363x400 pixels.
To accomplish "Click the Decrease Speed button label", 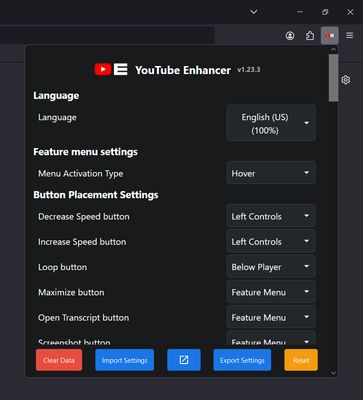I will pos(84,217).
